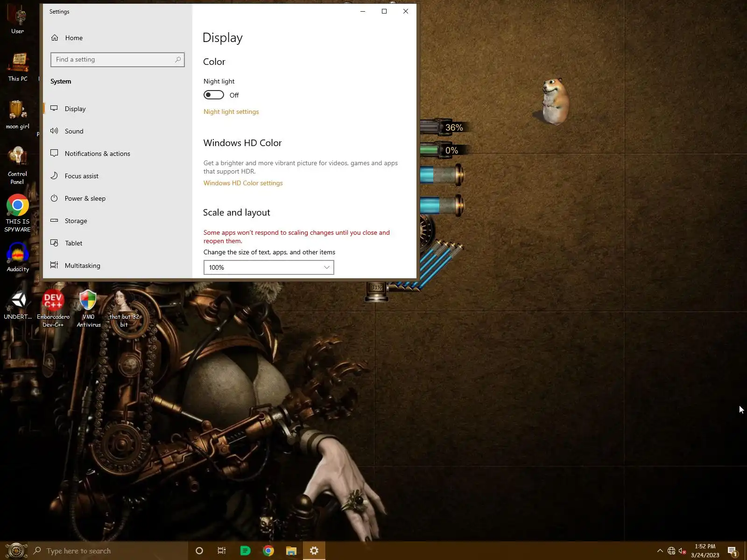Open Notifications & actions settings

pyautogui.click(x=97, y=154)
